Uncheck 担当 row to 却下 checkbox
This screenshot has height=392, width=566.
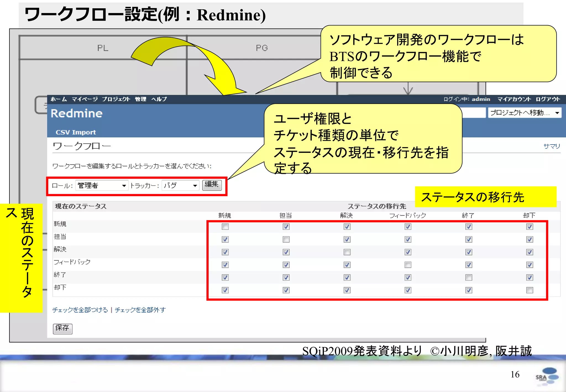coord(530,239)
